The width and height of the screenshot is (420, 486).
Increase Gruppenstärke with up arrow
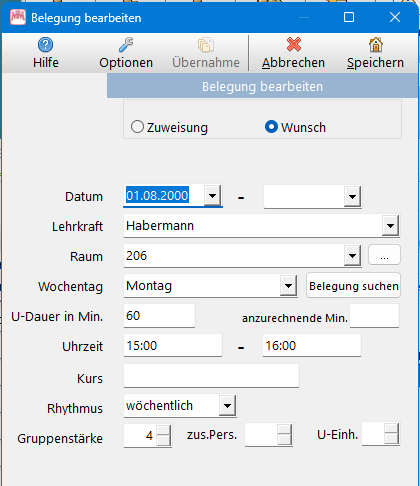[x=163, y=430]
